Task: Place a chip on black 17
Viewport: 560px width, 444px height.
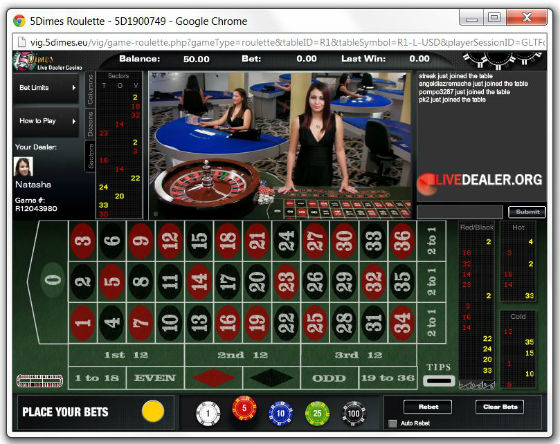Action: [x=228, y=282]
